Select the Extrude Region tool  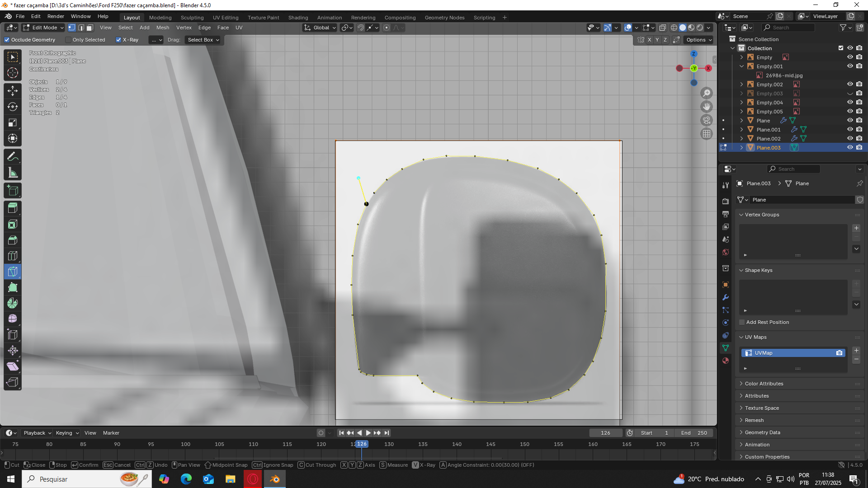pos(13,208)
